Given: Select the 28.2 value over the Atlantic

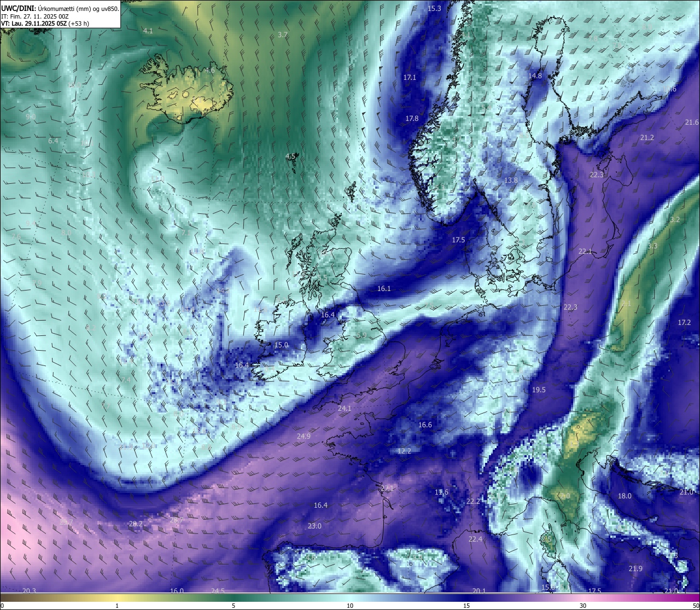Looking at the screenshot, I should [135, 524].
